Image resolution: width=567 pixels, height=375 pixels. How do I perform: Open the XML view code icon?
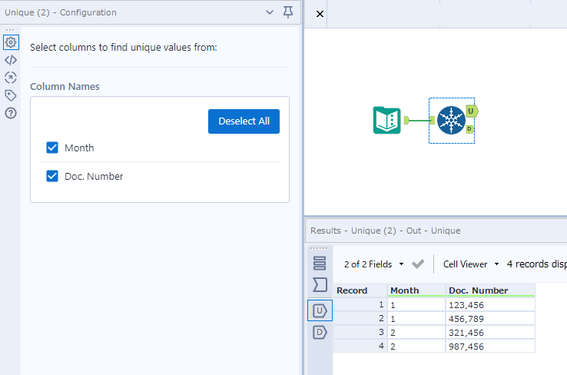click(10, 60)
